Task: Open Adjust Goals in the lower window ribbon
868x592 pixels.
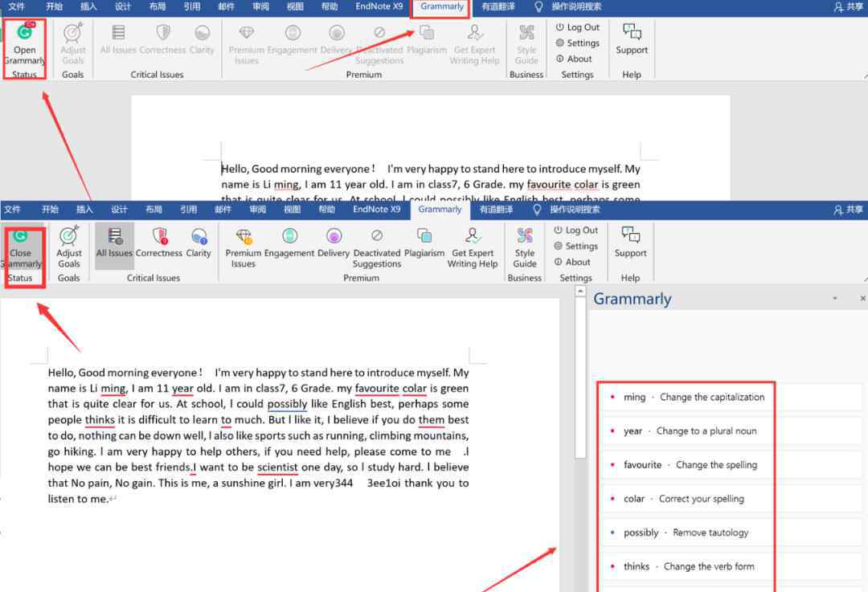Action: pyautogui.click(x=68, y=247)
